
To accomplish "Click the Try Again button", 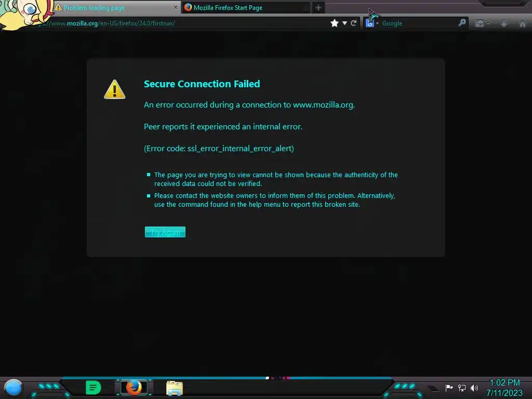I will 165,232.
